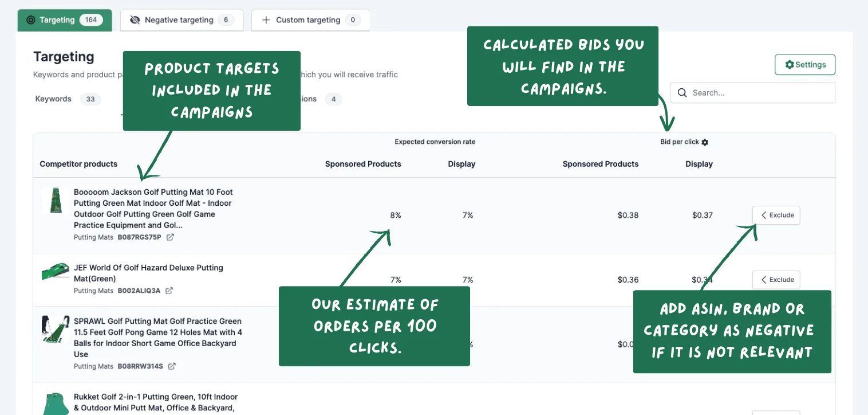
Task: Click the Competitor products column header
Action: [78, 164]
